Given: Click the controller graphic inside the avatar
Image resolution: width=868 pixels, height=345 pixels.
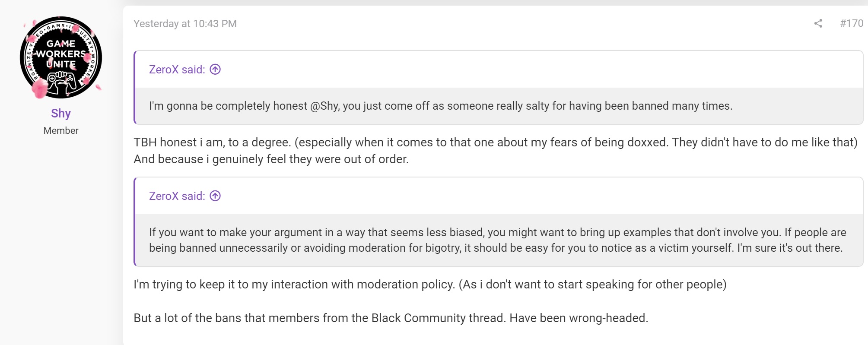Looking at the screenshot, I should coord(62,82).
